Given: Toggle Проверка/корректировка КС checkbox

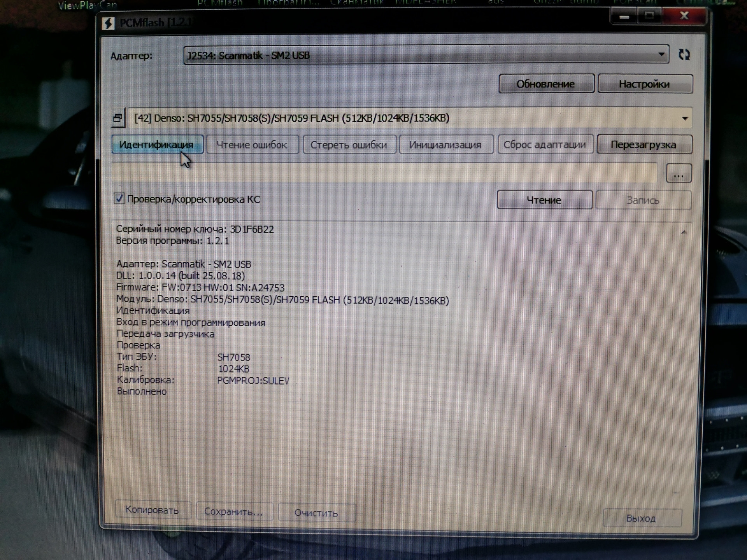Looking at the screenshot, I should (x=119, y=199).
